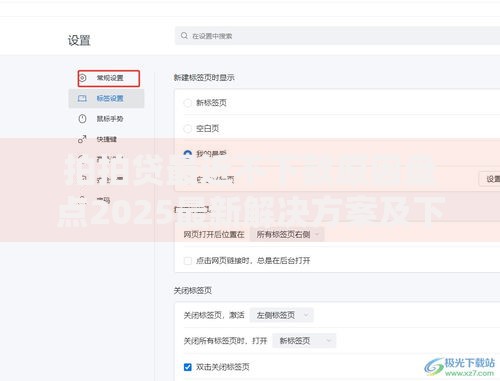Click the 网页打开后位置在 label

214,235
